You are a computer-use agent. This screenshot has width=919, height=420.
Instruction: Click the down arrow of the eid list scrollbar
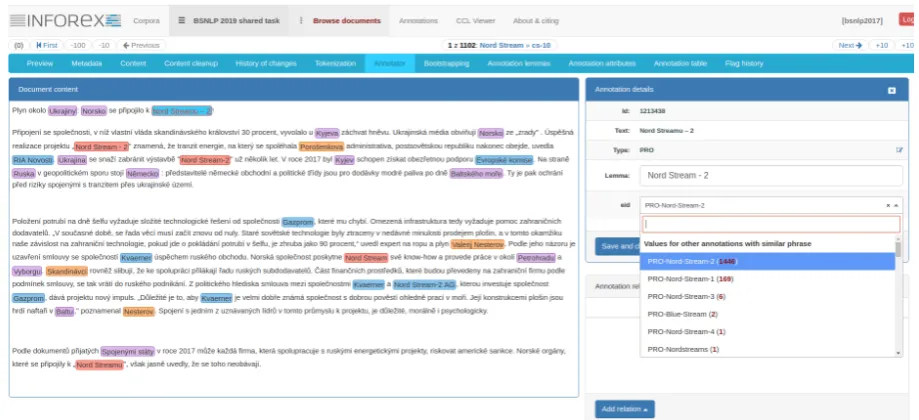[899, 353]
